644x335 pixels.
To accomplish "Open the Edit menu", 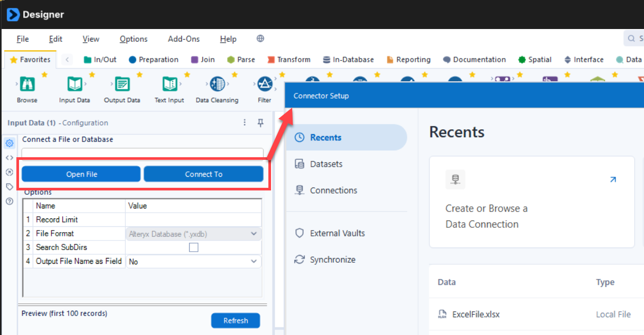I will click(x=55, y=39).
